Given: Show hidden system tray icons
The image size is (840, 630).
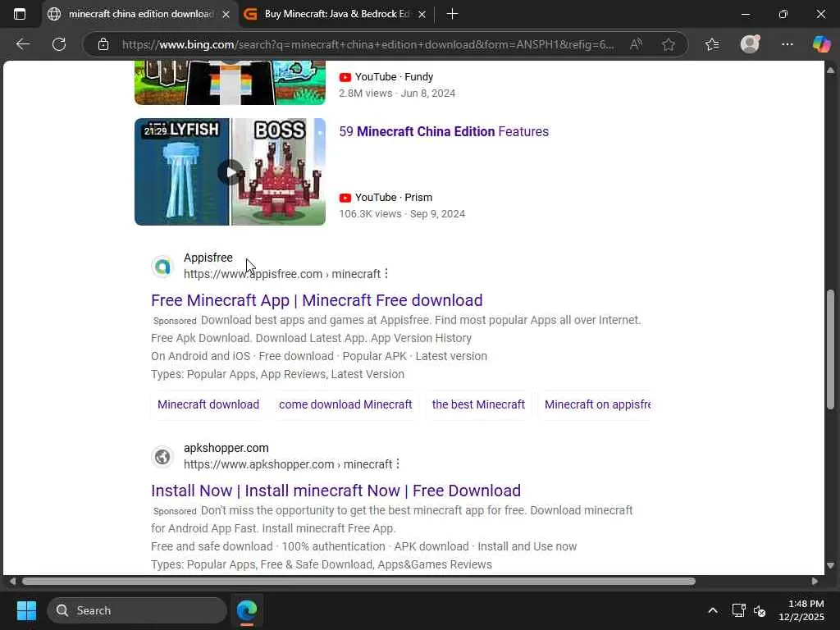Looking at the screenshot, I should pyautogui.click(x=713, y=610).
